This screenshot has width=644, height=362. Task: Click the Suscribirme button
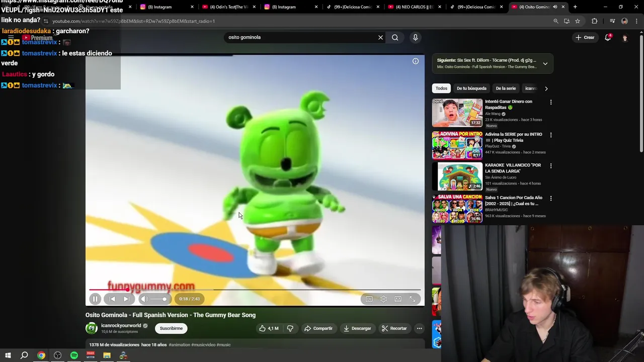[x=171, y=328]
